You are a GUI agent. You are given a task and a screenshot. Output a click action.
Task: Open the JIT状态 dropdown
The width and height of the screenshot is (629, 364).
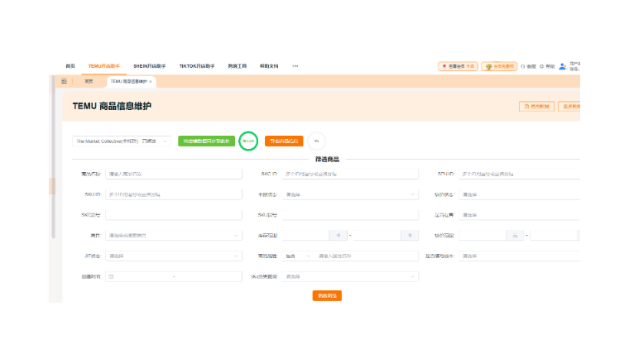click(x=174, y=256)
